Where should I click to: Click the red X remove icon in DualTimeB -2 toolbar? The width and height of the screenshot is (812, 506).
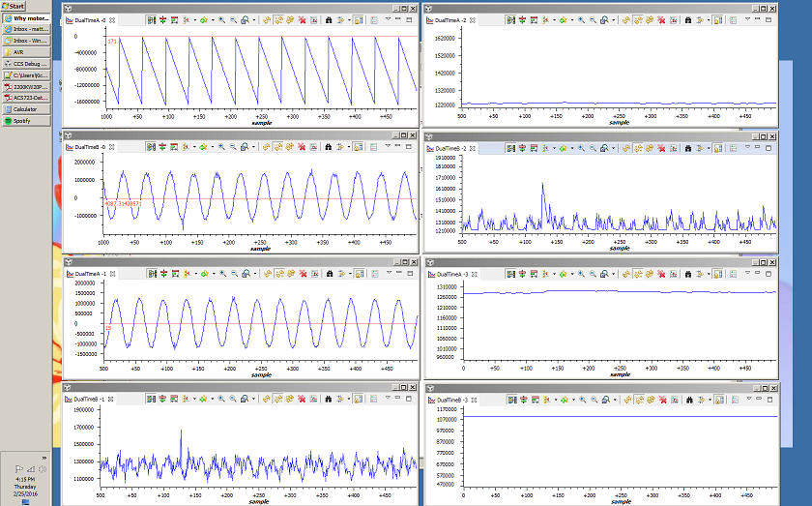click(661, 148)
